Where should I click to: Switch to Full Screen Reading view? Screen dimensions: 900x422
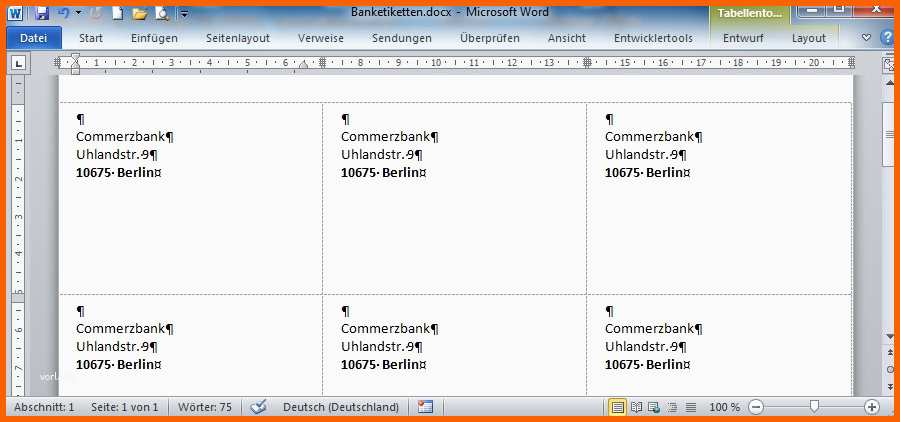point(636,407)
